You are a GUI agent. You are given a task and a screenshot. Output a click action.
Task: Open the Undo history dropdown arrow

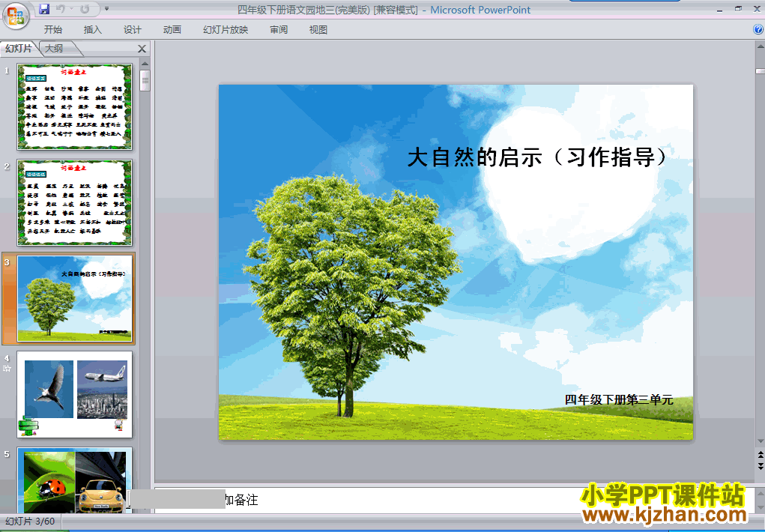(71, 9)
